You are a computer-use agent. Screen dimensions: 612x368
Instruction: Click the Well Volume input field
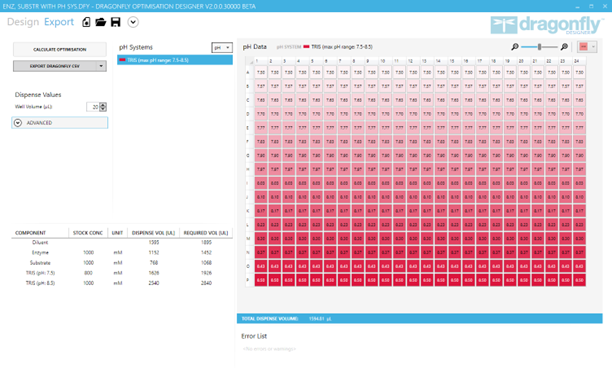pyautogui.click(x=93, y=107)
